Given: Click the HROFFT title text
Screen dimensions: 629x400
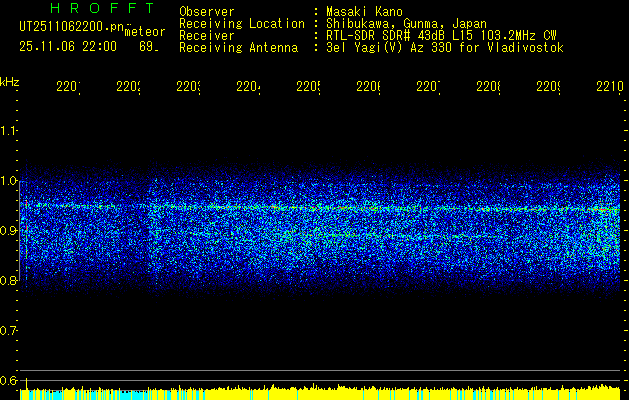Looking at the screenshot, I should 103,8.
